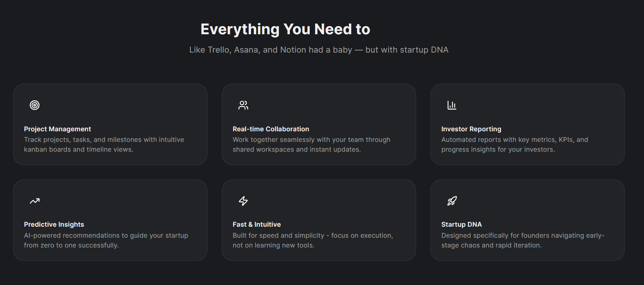
Task: Select the people icon for Real-time Collaboration
Action: click(x=243, y=105)
